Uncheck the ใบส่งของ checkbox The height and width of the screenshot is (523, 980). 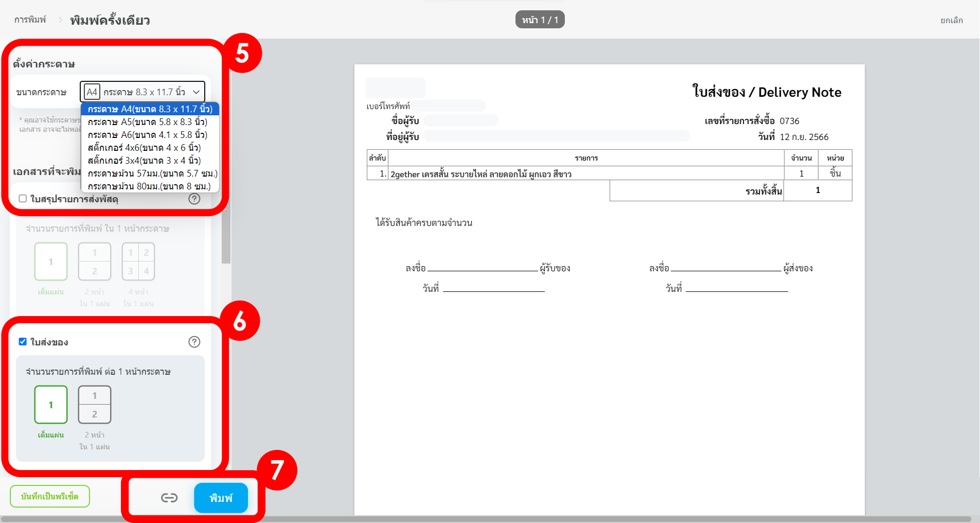tap(23, 342)
